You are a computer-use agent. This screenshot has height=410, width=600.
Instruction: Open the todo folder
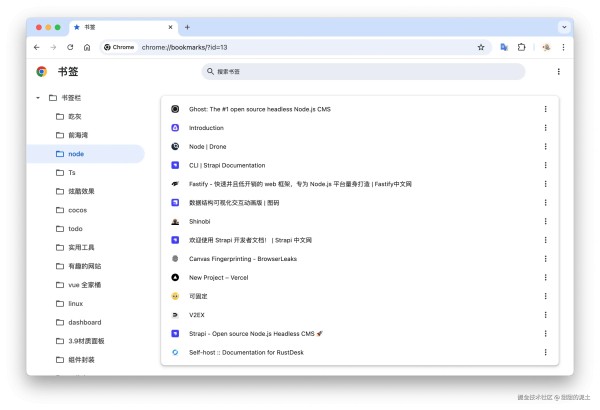(x=69, y=229)
